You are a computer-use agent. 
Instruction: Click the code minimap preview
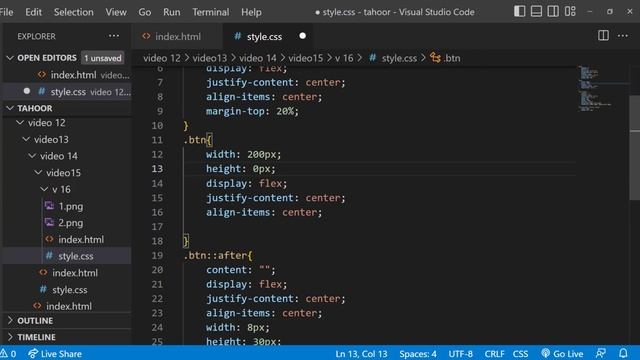tap(602, 88)
